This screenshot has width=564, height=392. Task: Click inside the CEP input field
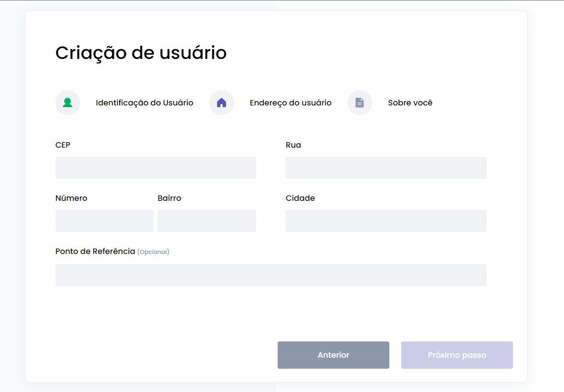(155, 167)
